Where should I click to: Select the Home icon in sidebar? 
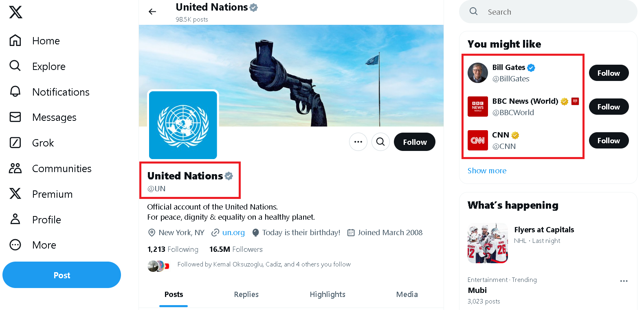pyautogui.click(x=15, y=41)
